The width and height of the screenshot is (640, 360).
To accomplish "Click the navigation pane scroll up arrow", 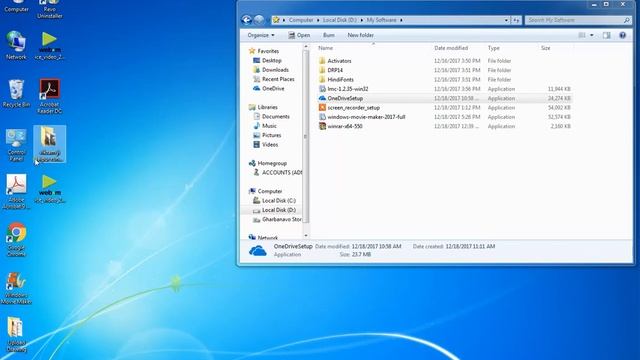I will pos(306,47).
